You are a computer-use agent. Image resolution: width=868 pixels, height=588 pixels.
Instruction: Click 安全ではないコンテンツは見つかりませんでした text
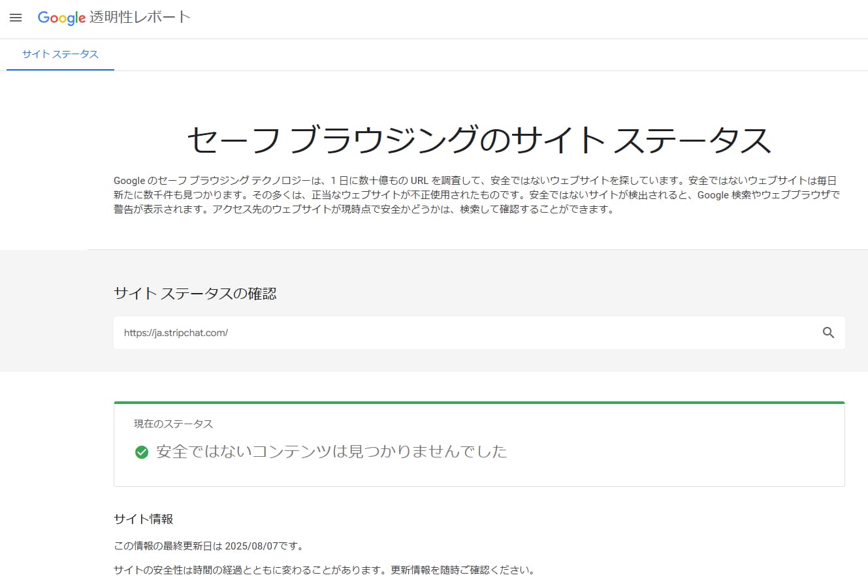coord(332,452)
